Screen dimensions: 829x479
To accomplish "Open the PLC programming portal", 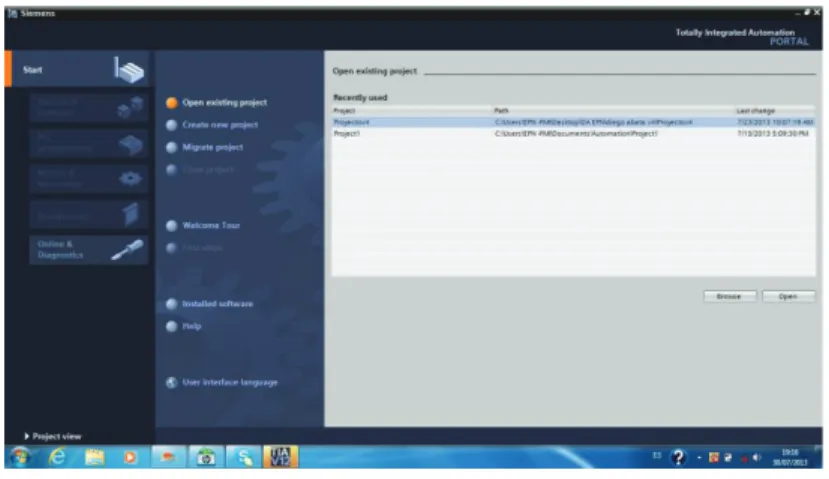I will pyautogui.click(x=89, y=143).
